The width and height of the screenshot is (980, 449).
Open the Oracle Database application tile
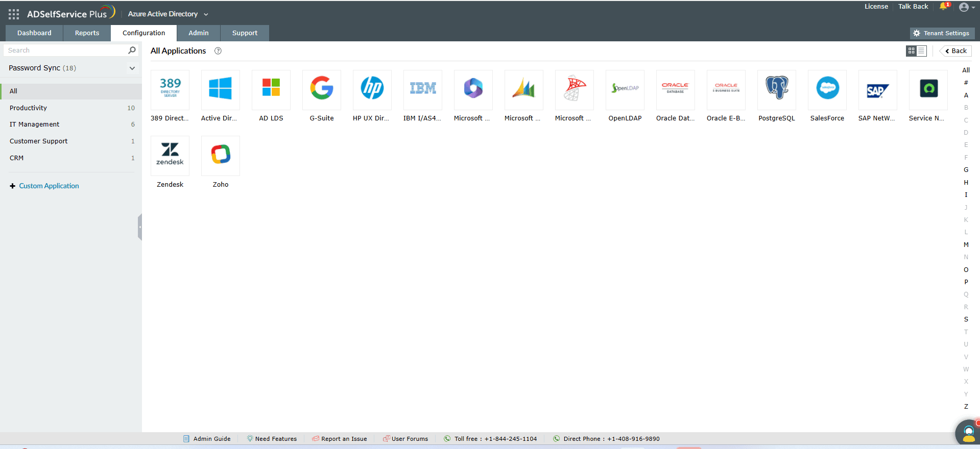(676, 90)
